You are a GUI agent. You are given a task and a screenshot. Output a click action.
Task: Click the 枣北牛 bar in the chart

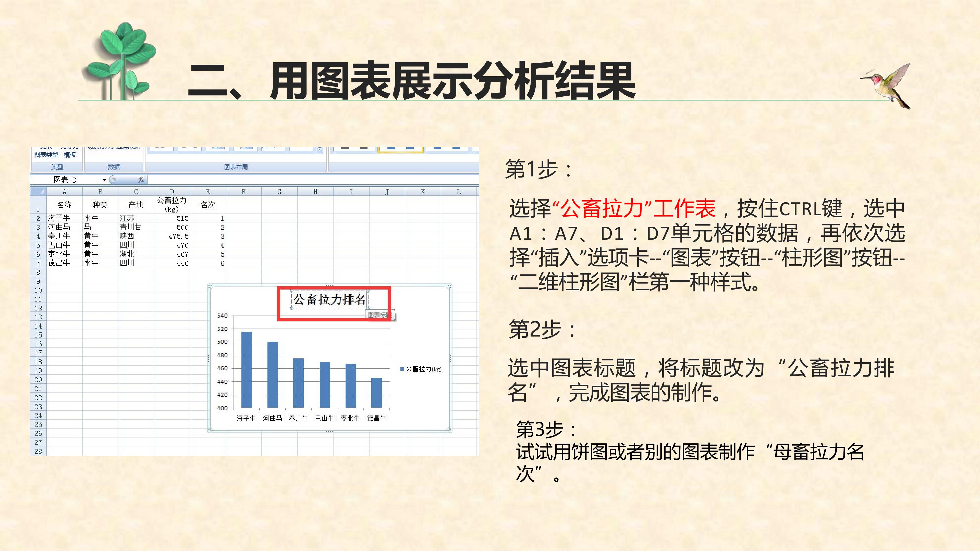351,386
